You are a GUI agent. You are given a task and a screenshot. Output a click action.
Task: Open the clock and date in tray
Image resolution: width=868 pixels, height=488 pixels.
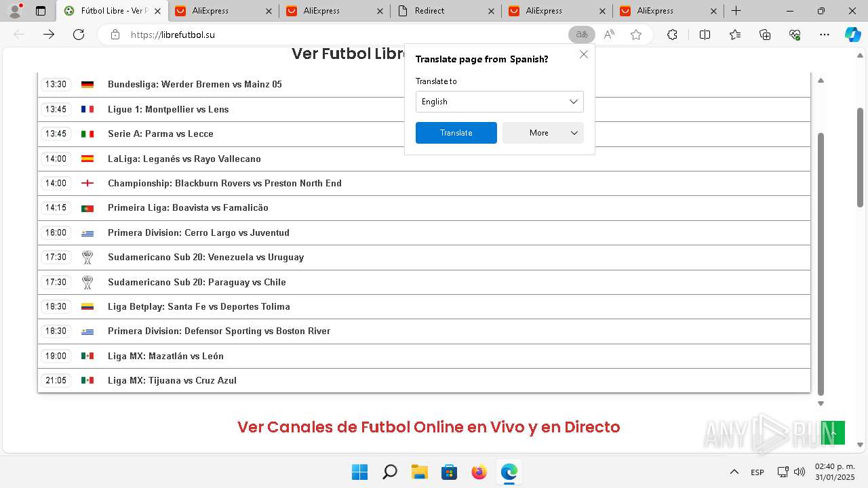click(835, 472)
